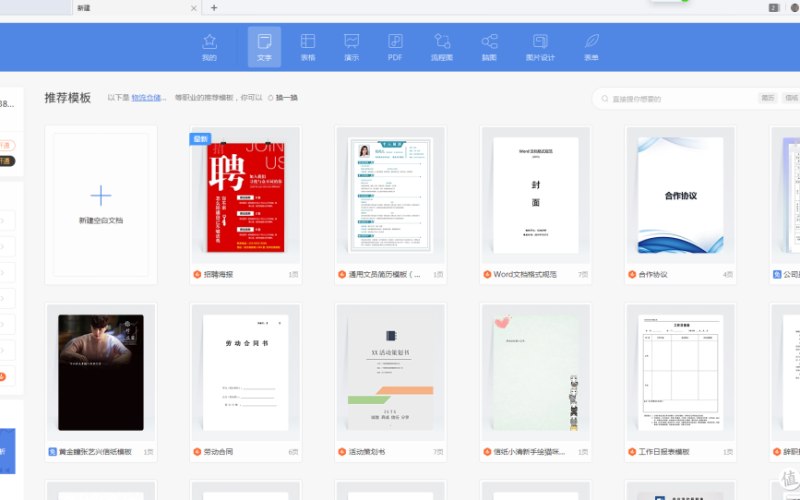Click orange premium icon beside 工作日报表模板
Screen dimensions: 800x500
[x=632, y=452]
